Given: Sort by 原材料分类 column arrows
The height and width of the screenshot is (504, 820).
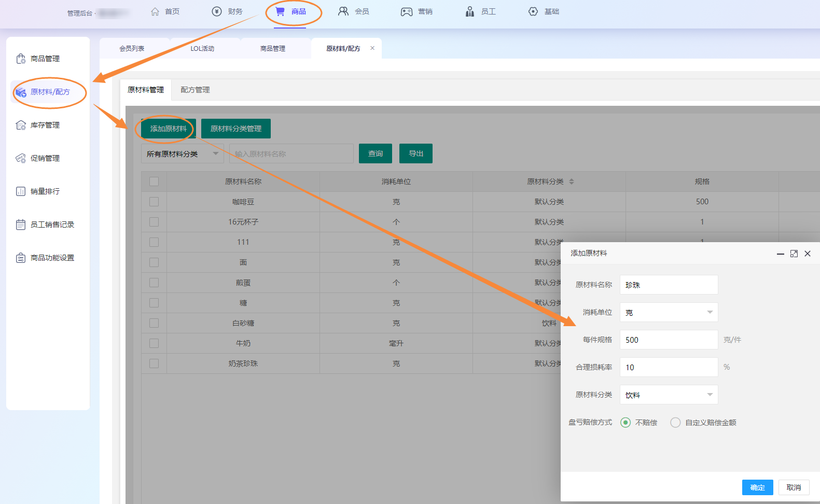Looking at the screenshot, I should coord(572,181).
